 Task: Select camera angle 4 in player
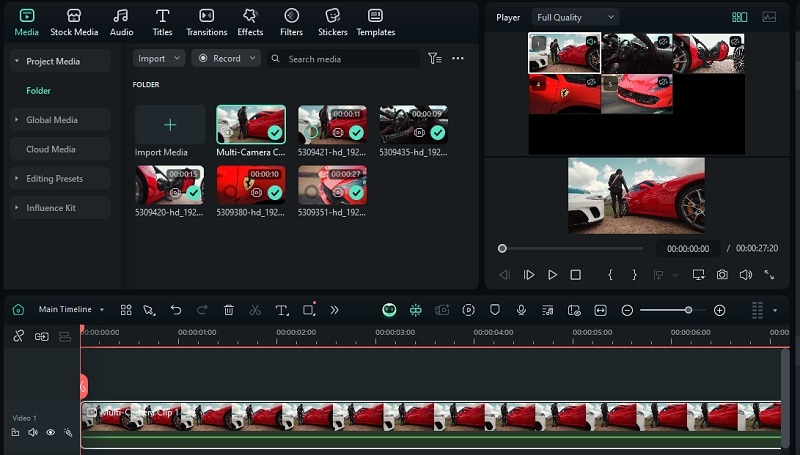[x=564, y=94]
